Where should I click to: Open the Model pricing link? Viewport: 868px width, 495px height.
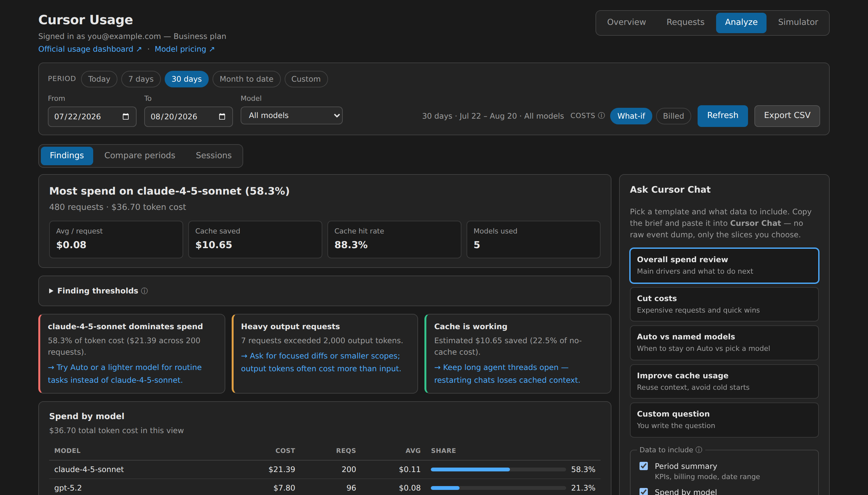185,49
